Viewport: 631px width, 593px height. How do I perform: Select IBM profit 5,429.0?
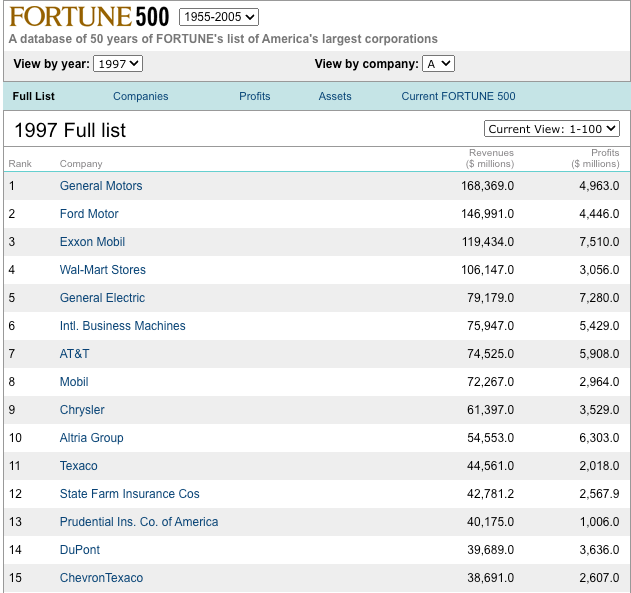click(599, 325)
